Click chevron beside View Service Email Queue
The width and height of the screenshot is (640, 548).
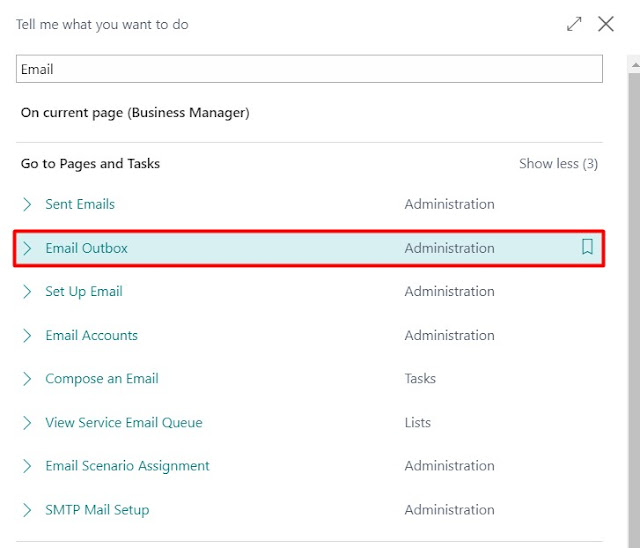(27, 422)
